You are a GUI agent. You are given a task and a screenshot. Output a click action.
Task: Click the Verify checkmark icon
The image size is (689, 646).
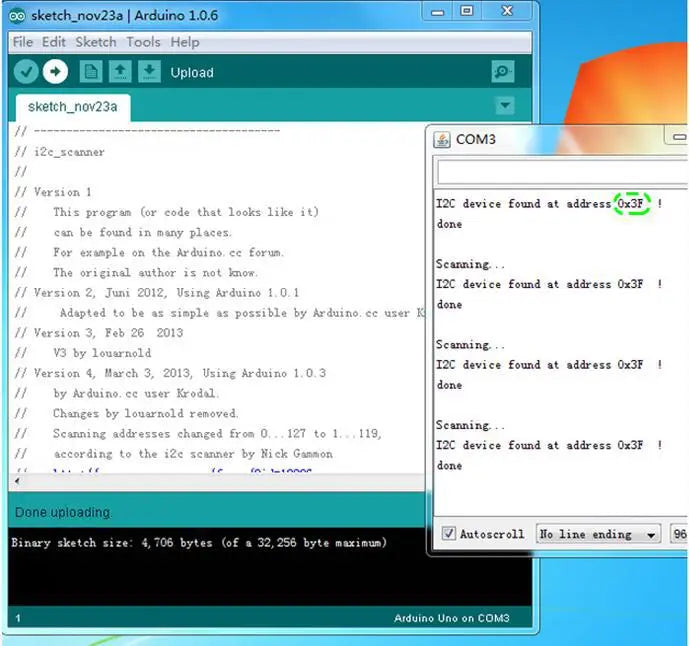[26, 72]
